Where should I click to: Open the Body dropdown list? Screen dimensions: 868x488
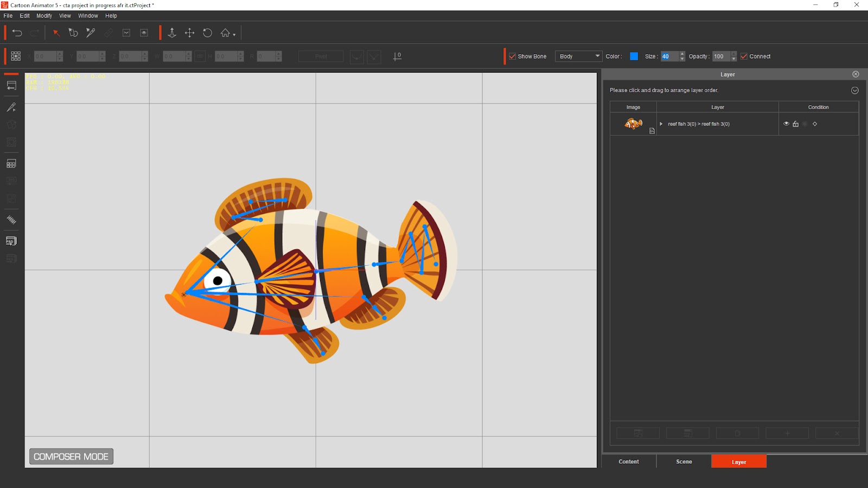[x=579, y=56]
